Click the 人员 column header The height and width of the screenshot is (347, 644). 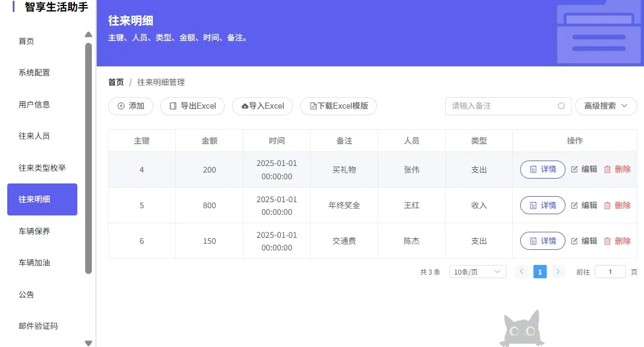pyautogui.click(x=411, y=141)
